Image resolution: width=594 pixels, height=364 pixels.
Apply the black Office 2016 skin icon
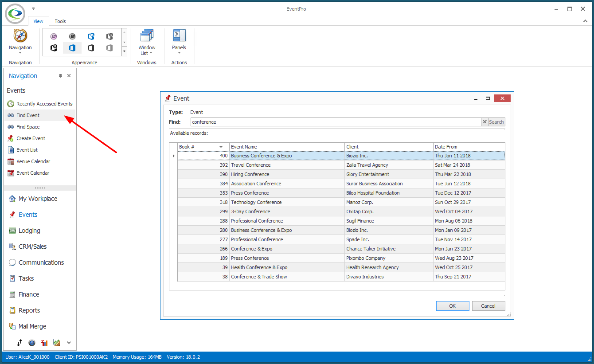pyautogui.click(x=54, y=48)
